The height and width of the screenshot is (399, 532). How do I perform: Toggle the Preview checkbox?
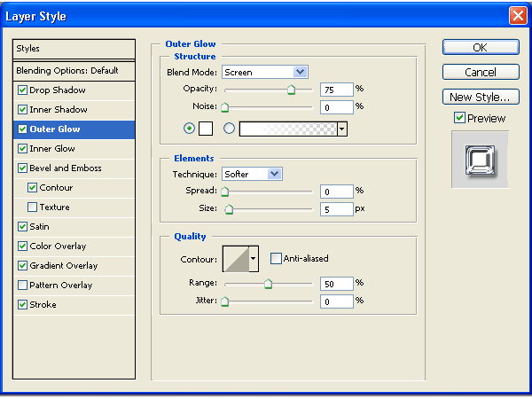pyautogui.click(x=459, y=118)
